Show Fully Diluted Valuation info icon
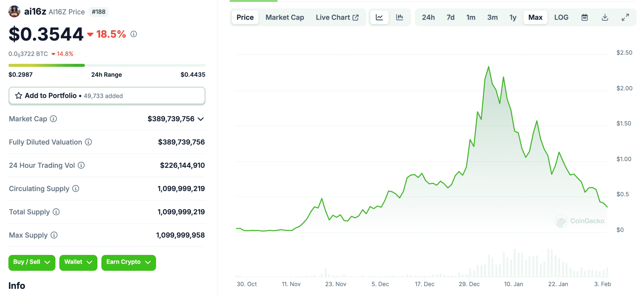 pyautogui.click(x=88, y=142)
